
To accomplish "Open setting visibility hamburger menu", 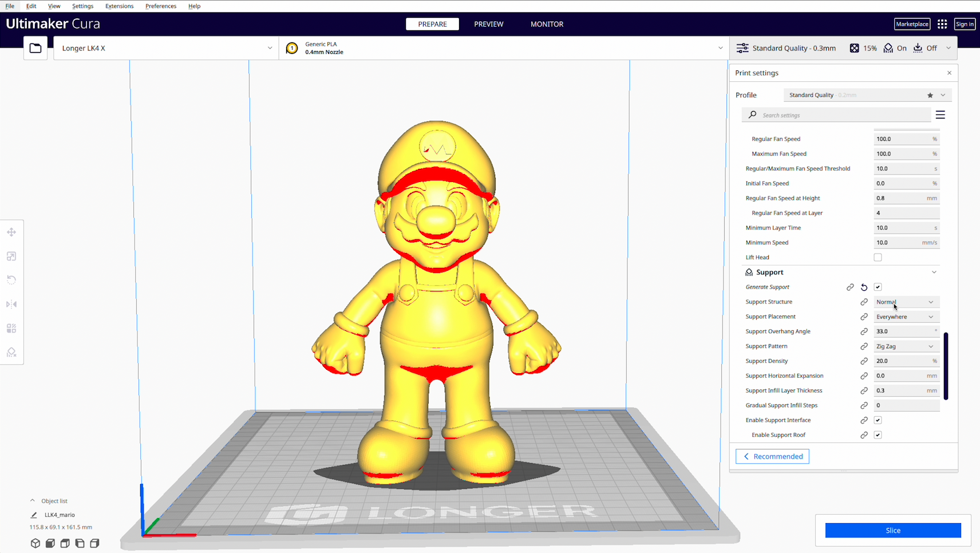I will (x=940, y=115).
